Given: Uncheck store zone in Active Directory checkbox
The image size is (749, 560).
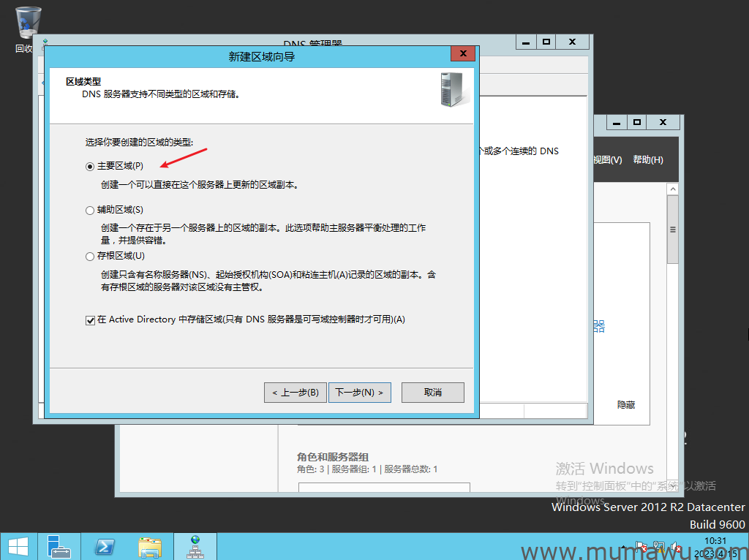Looking at the screenshot, I should [90, 320].
